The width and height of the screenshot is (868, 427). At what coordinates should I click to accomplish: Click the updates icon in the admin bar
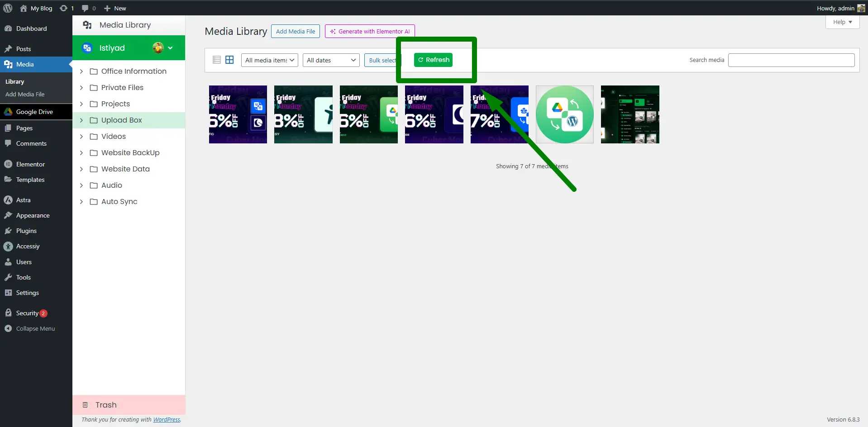(64, 8)
